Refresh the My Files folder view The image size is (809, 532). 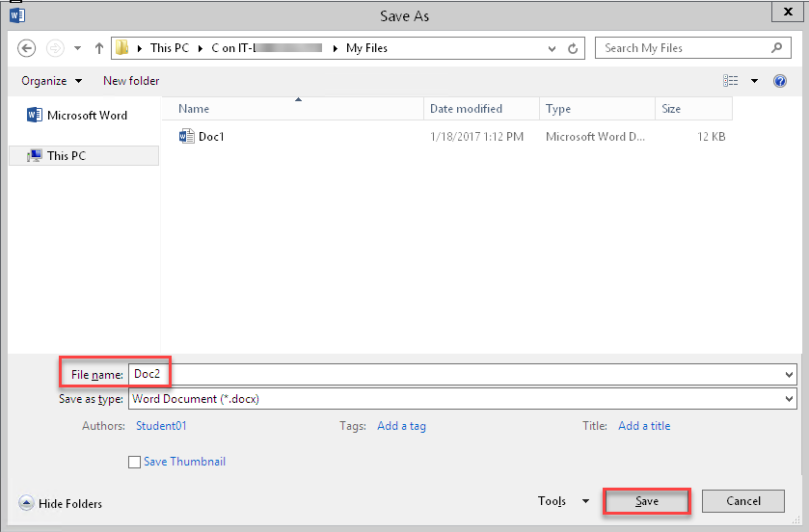tap(574, 48)
